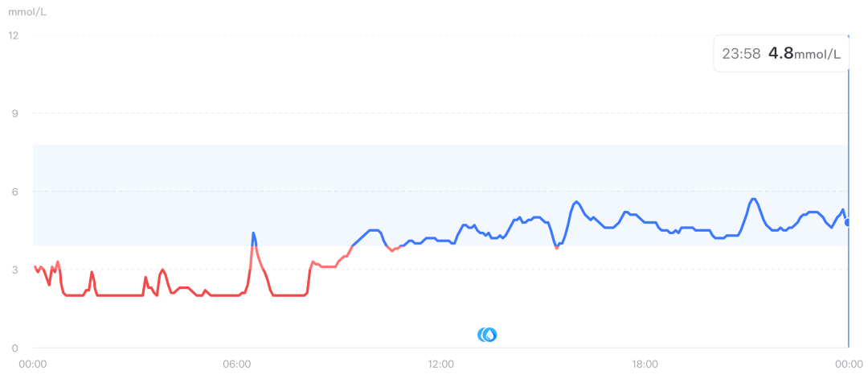This screenshot has height=383, width=868.
Task: Click the blue blood-drop event icon
Action: [x=487, y=334]
